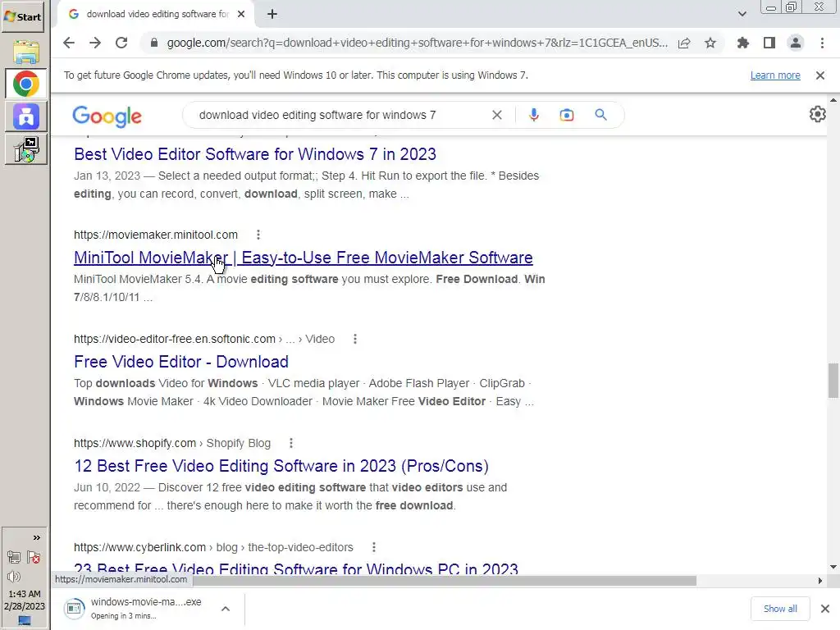Image resolution: width=840 pixels, height=630 pixels.
Task: Close the Google search tab
Action: (241, 14)
